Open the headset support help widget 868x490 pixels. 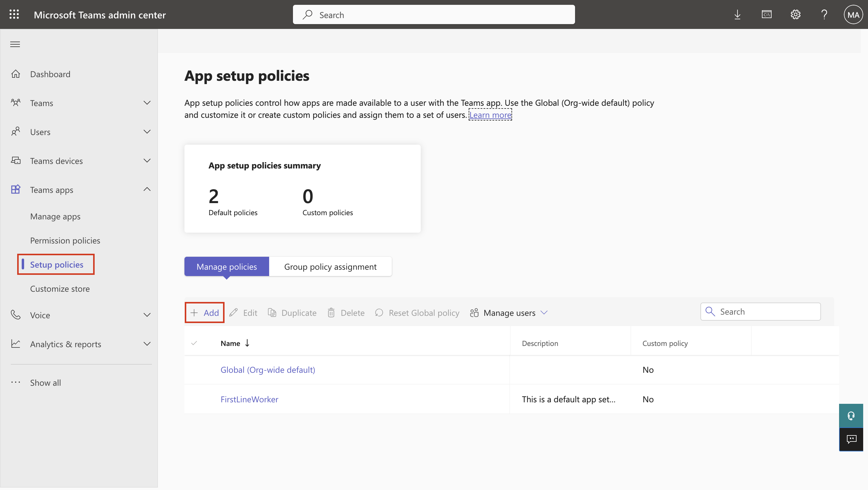click(851, 416)
